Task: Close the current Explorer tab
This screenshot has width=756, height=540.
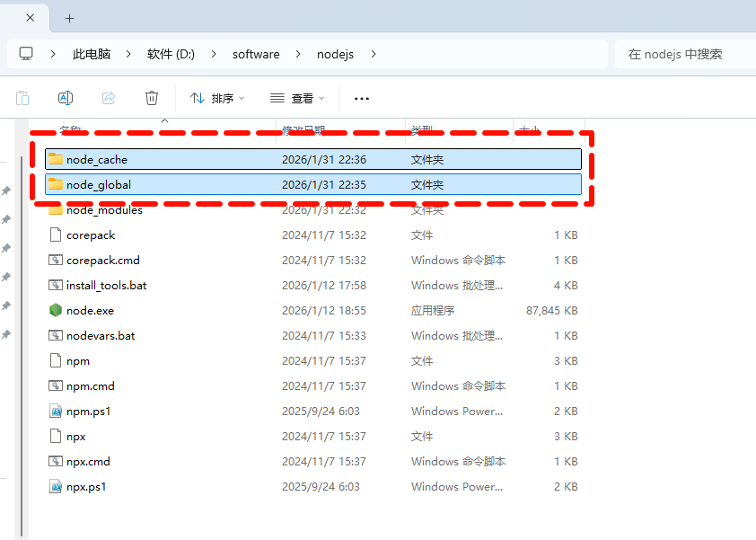Action: (30, 18)
